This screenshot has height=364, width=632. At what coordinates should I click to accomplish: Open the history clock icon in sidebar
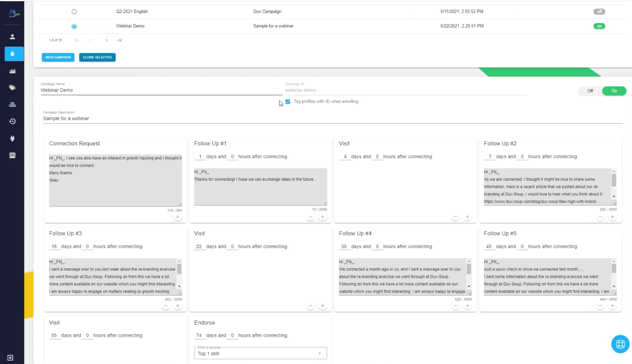coord(12,121)
